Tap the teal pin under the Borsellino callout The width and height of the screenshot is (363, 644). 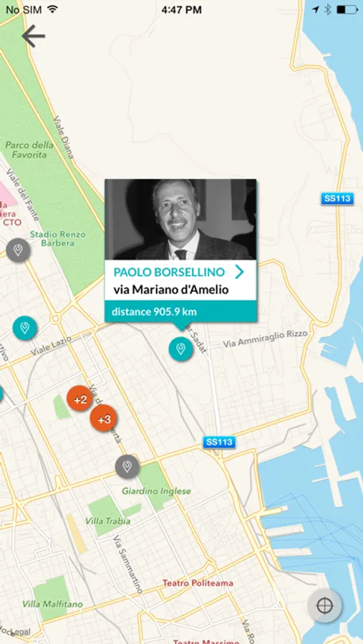[x=180, y=348]
